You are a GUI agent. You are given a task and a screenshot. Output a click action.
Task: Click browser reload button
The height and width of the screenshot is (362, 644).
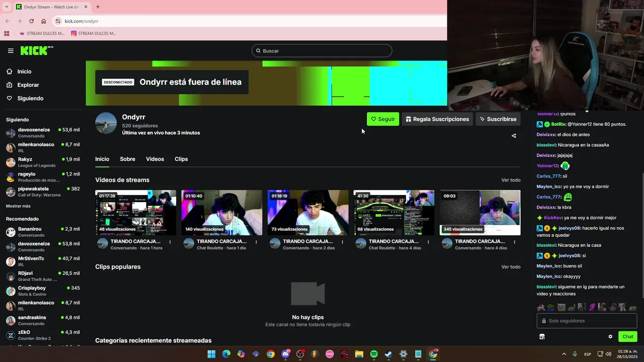click(31, 21)
